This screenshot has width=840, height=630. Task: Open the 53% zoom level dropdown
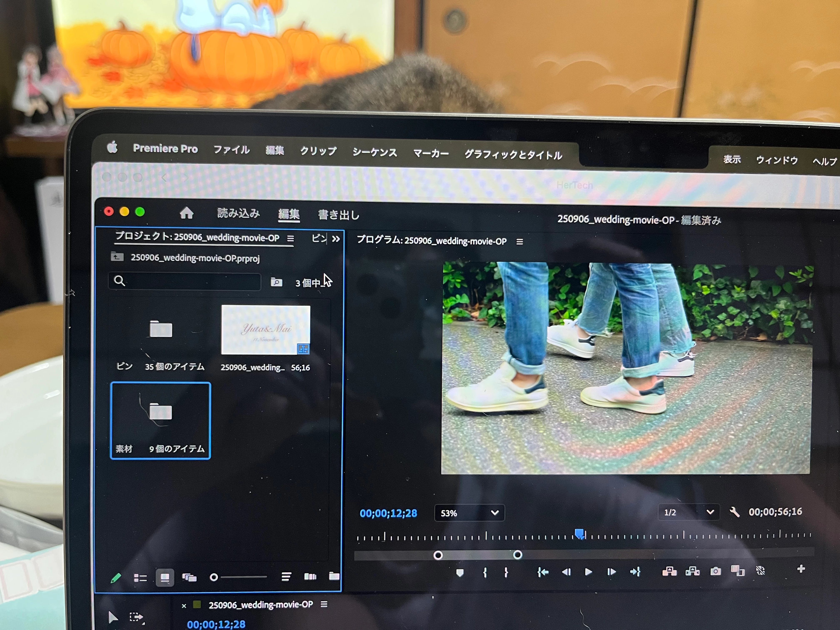click(469, 513)
